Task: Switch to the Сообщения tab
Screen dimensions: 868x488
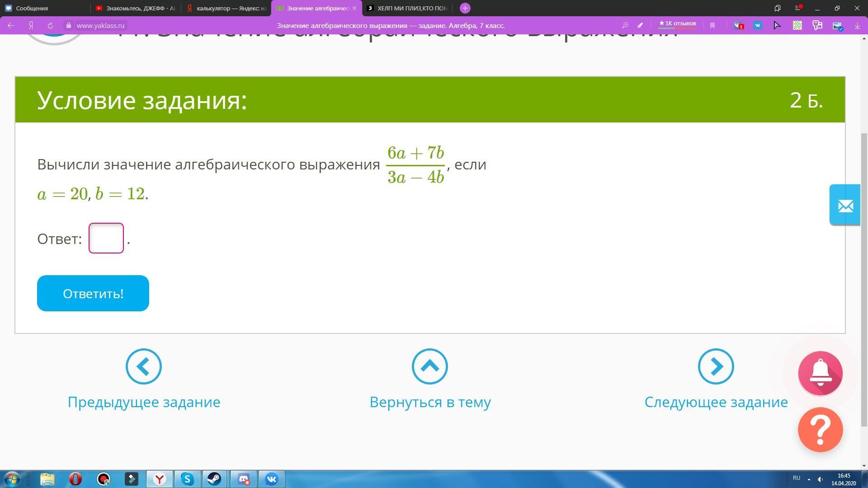Action: [32, 8]
